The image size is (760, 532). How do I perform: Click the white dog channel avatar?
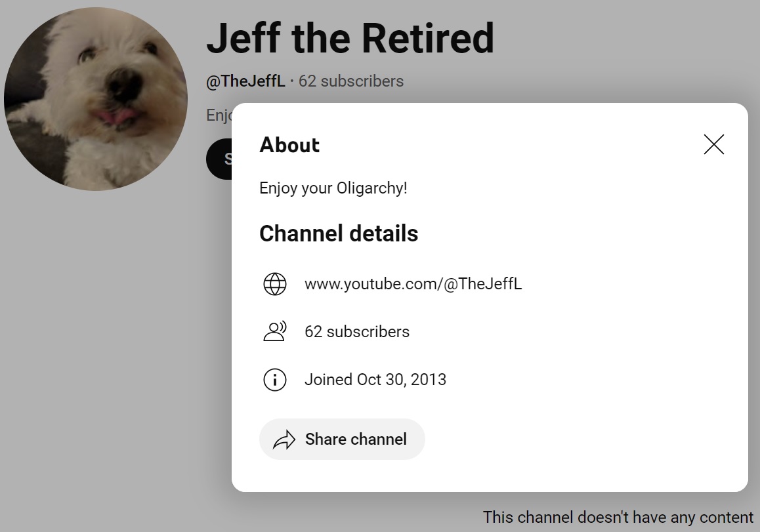pos(95,99)
